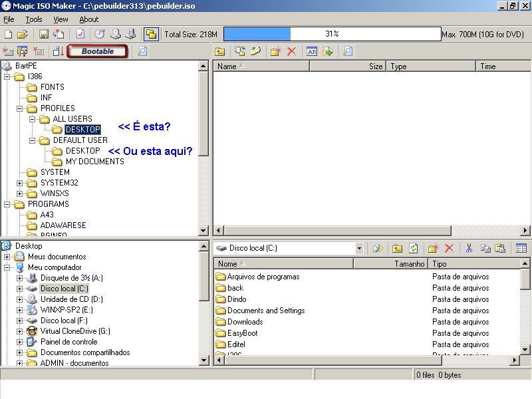
Task: Select the FONTS folder in tree
Action: tap(53, 87)
